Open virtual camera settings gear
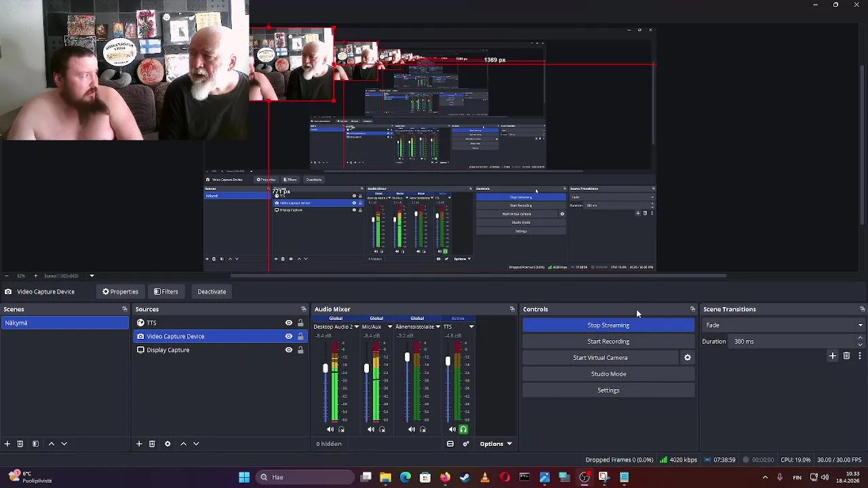The height and width of the screenshot is (488, 868). tap(687, 357)
